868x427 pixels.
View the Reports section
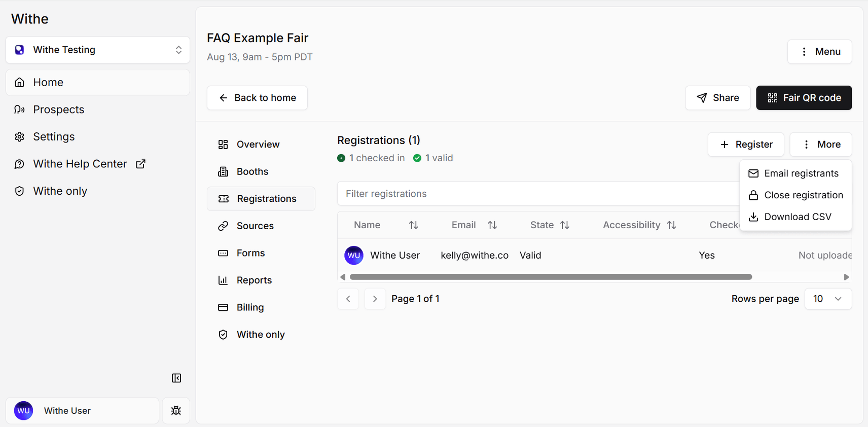(261, 280)
